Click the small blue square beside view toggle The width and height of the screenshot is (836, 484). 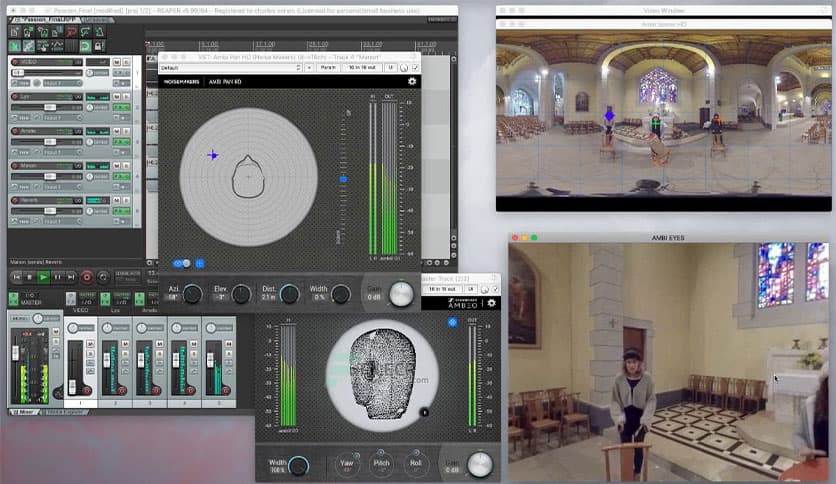point(199,263)
